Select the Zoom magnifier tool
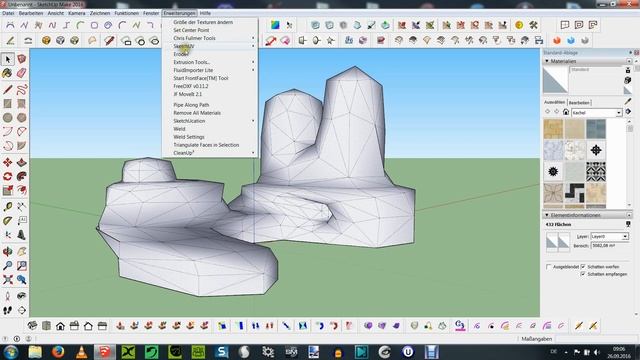Image resolution: width=640 pixels, height=360 pixels. pyautogui.click(x=7, y=265)
